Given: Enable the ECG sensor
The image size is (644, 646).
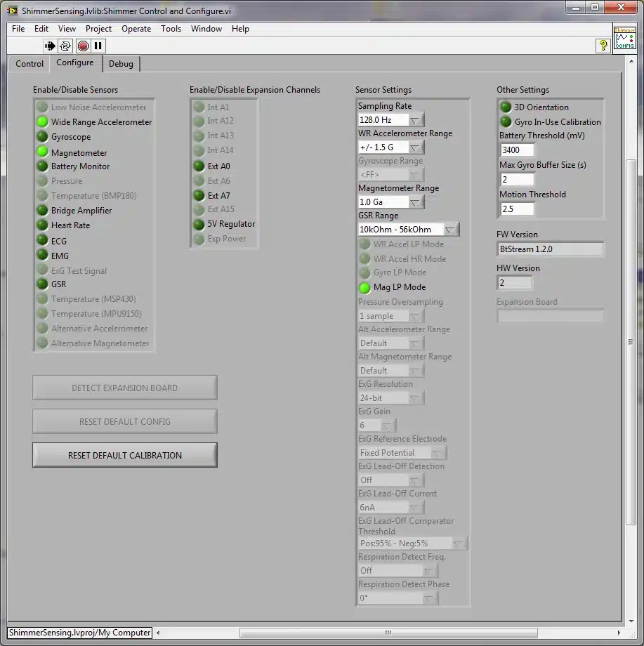Looking at the screenshot, I should (42, 240).
